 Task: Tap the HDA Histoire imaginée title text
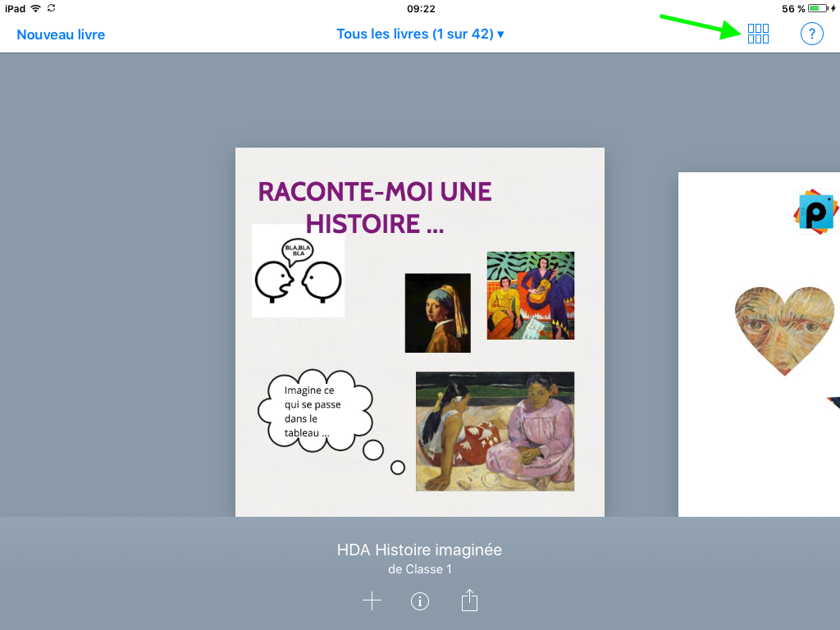point(419,550)
